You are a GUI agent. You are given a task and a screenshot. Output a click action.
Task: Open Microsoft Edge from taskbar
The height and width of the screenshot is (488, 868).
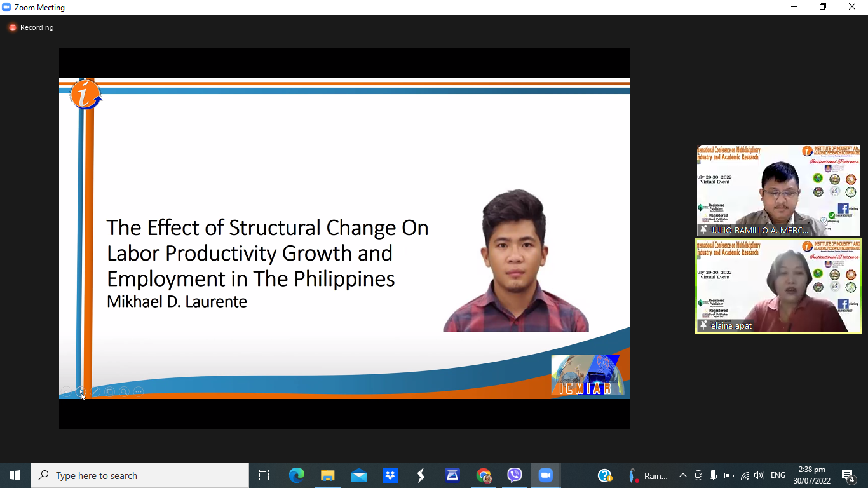click(297, 475)
